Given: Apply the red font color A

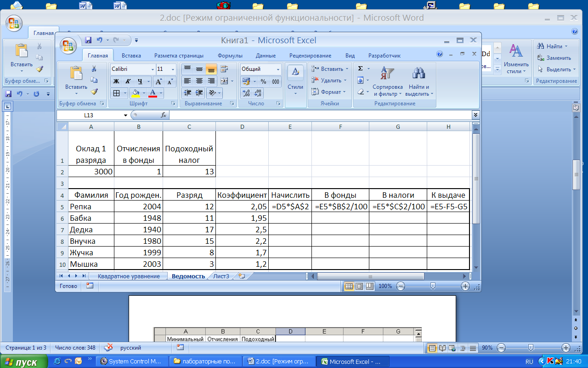Looking at the screenshot, I should click(x=153, y=93).
